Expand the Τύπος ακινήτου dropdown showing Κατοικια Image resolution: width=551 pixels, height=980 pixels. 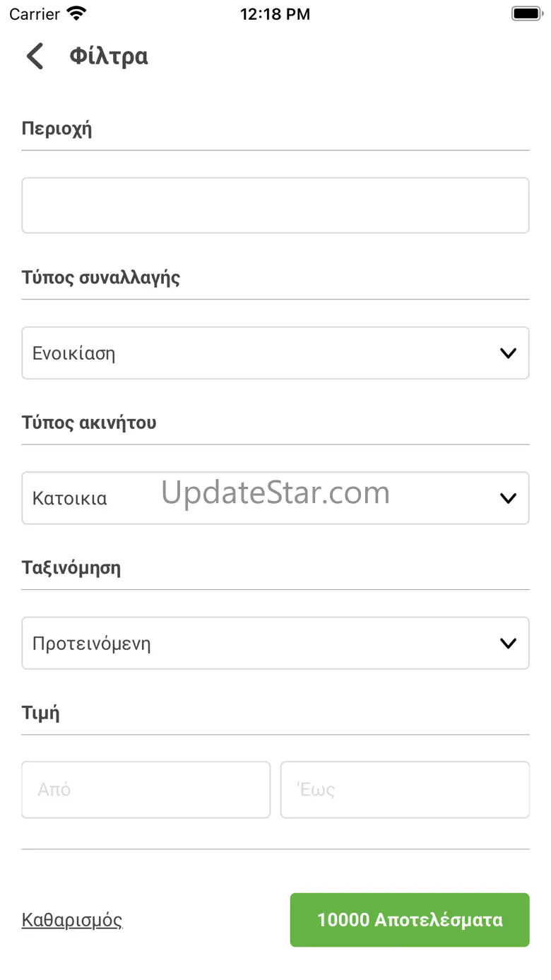pos(275,498)
